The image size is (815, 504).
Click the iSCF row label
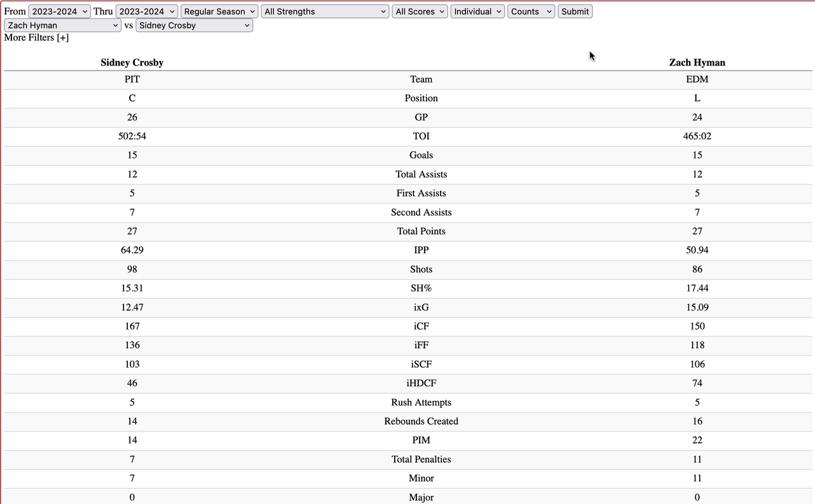(421, 365)
